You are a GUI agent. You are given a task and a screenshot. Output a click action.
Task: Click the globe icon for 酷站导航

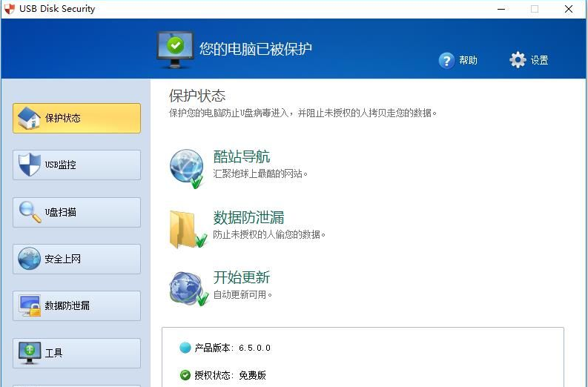(x=187, y=169)
